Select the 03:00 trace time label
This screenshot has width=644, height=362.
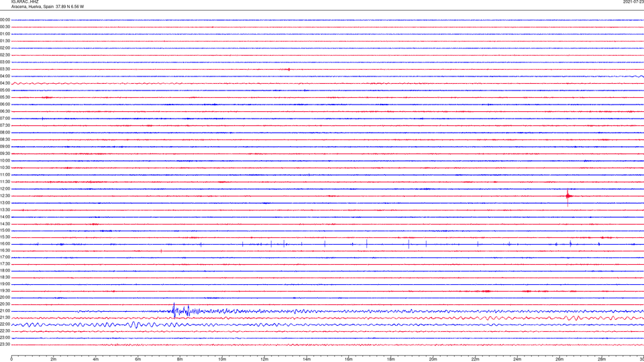[x=5, y=62]
